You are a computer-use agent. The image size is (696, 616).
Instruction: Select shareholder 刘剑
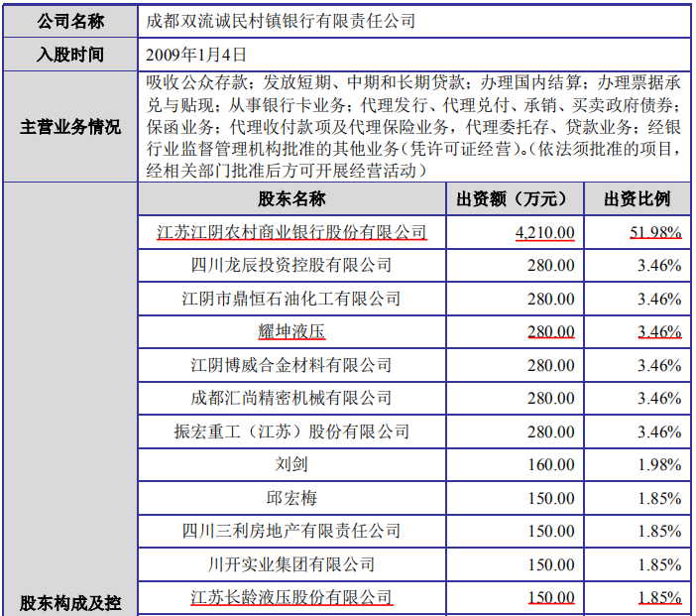pyautogui.click(x=291, y=464)
